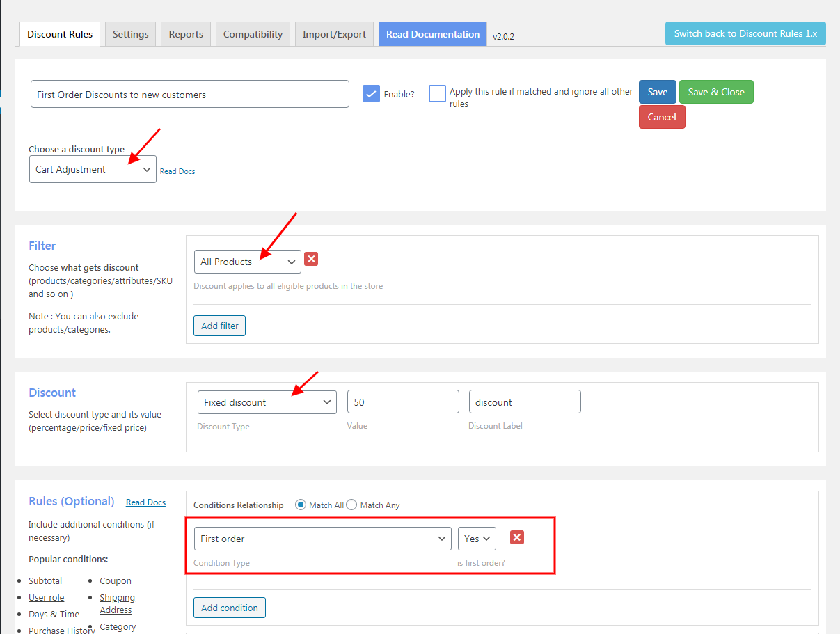This screenshot has height=634, width=840.
Task: Expand the All Products filter dropdown
Action: (248, 262)
